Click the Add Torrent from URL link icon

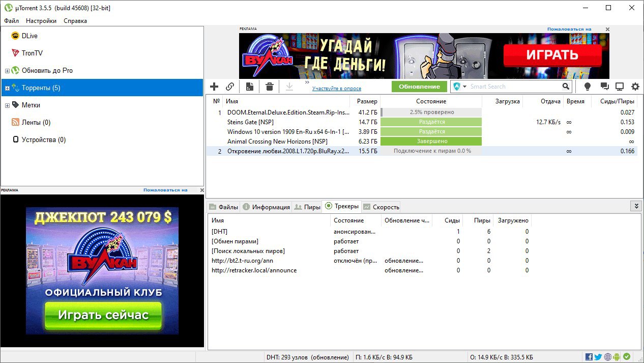point(230,87)
